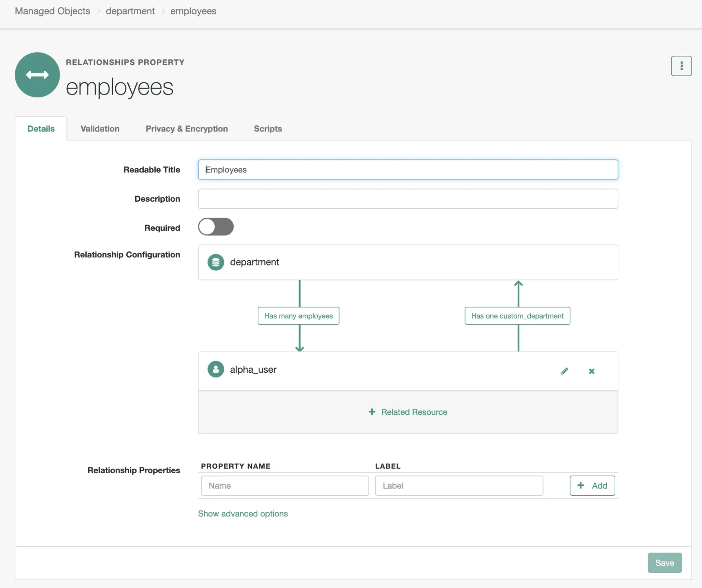Click the department resource row
702x588 pixels.
(408, 262)
